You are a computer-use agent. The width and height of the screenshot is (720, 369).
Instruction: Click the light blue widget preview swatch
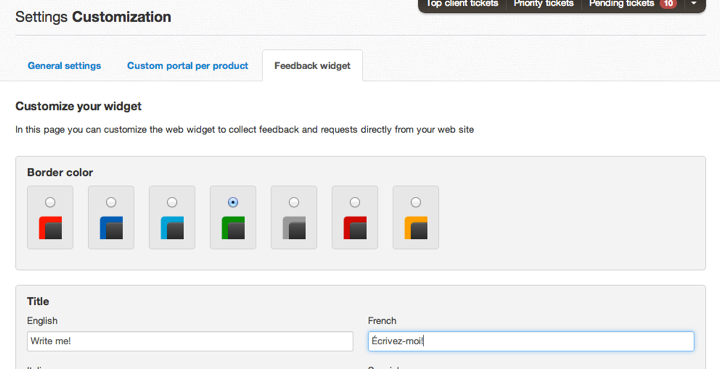pos(172,228)
